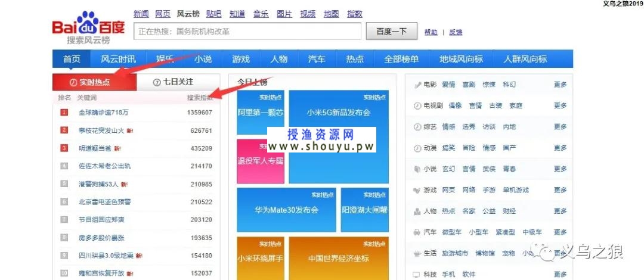Click rank 1 badge in hot list
The width and height of the screenshot is (644, 280).
pyautogui.click(x=64, y=112)
